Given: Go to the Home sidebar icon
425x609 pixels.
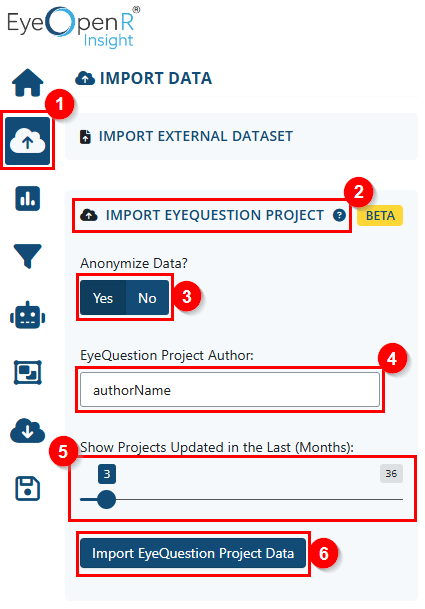Looking at the screenshot, I should pos(28,82).
